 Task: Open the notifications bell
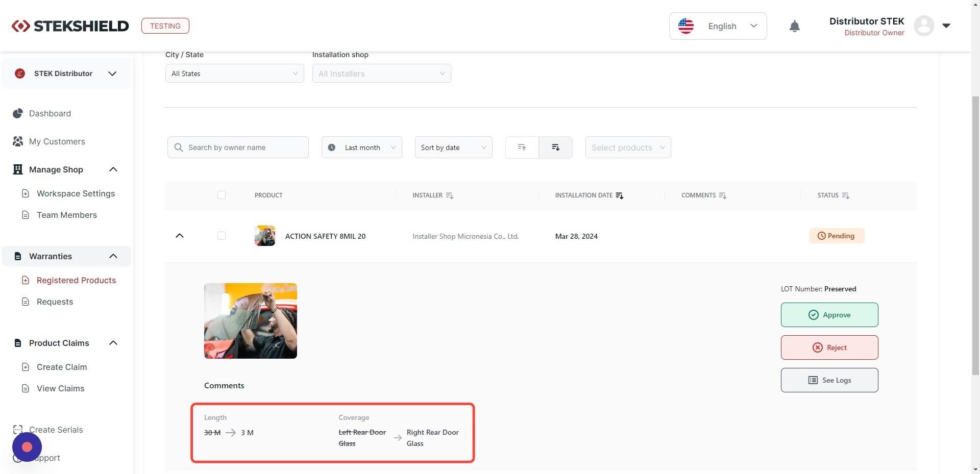tap(794, 26)
